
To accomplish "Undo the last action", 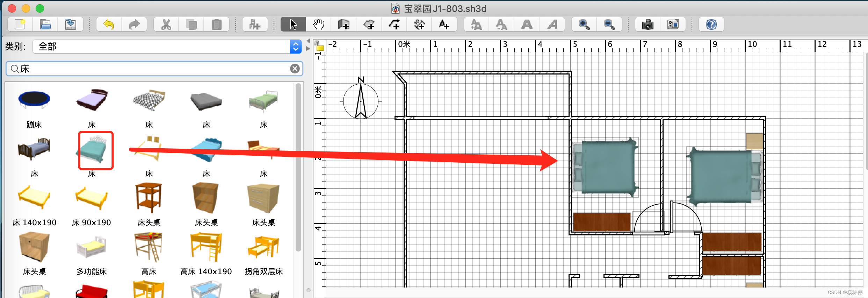I will (x=109, y=24).
